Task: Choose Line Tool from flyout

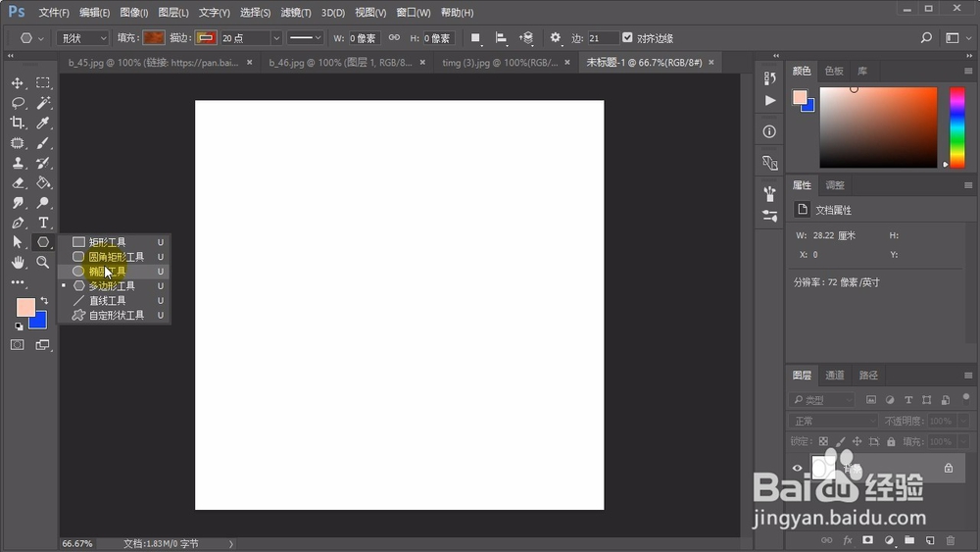Action: click(x=114, y=301)
